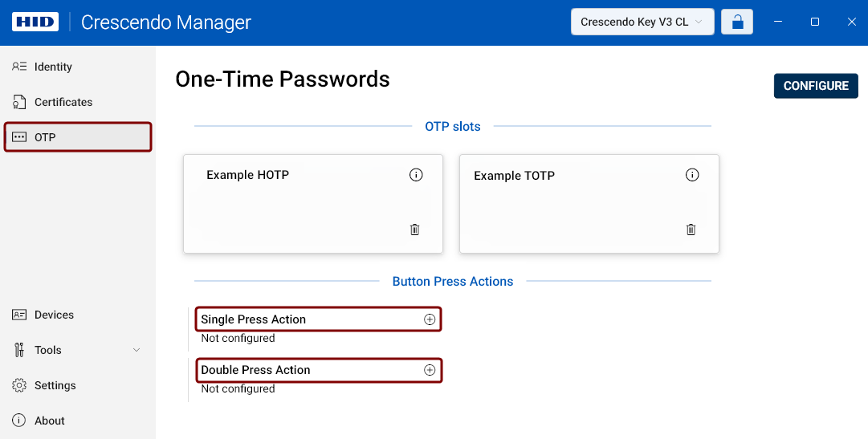Select the OTP sidebar item
868x439 pixels.
(x=78, y=137)
